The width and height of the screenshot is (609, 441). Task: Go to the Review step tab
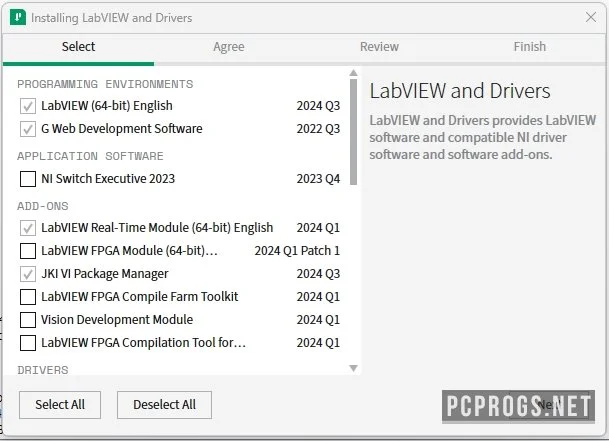point(379,47)
